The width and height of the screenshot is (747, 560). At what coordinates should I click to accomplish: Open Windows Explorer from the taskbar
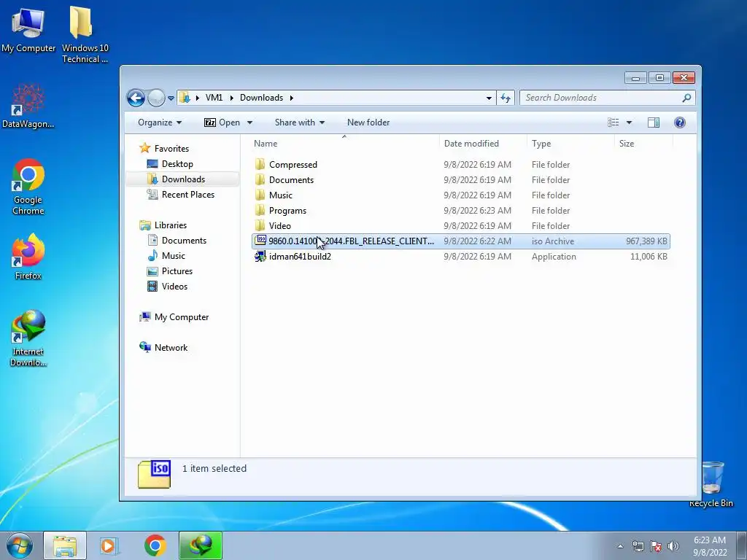click(x=65, y=545)
